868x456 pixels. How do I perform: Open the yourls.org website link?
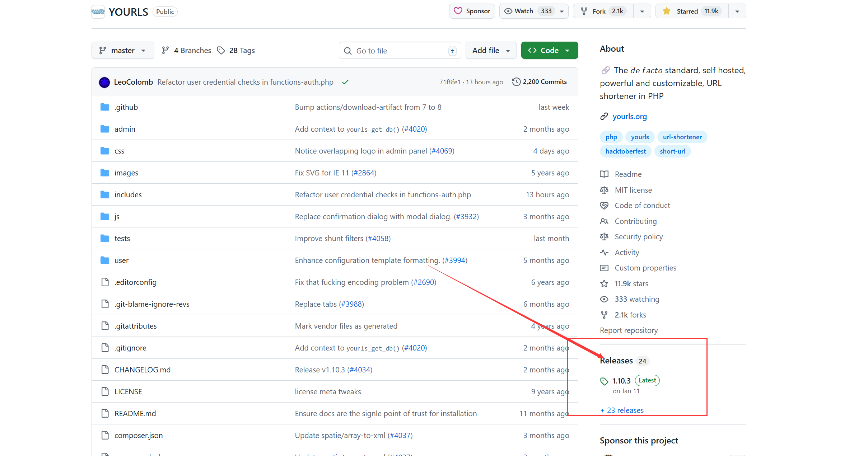click(629, 117)
